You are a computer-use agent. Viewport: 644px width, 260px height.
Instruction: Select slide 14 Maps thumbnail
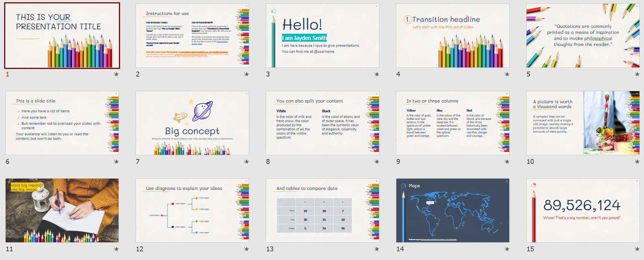coord(453,211)
